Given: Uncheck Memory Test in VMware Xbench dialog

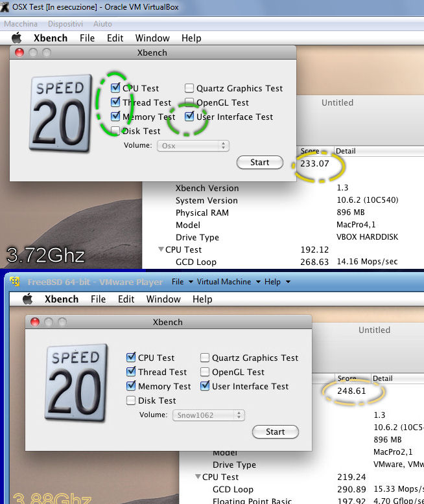Looking at the screenshot, I should point(130,385).
